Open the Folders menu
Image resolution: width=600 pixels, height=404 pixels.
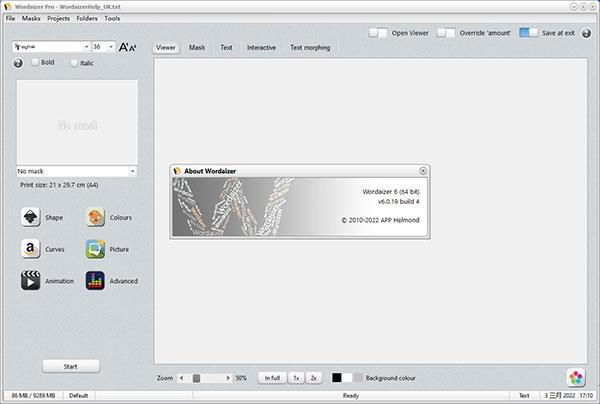pos(87,18)
